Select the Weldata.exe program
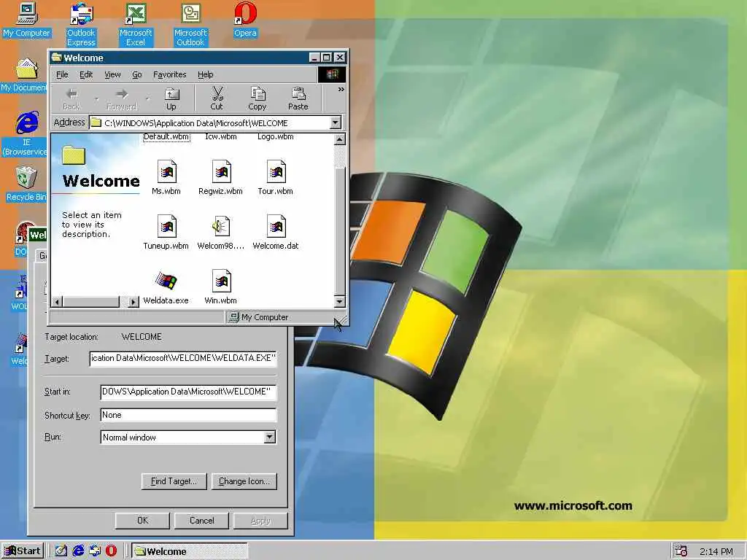This screenshot has width=747, height=560. pos(166,287)
